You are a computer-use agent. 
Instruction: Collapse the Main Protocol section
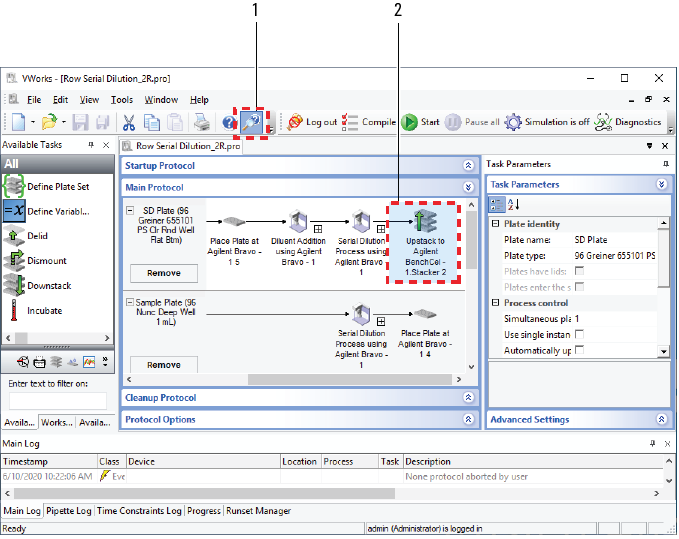click(x=468, y=187)
